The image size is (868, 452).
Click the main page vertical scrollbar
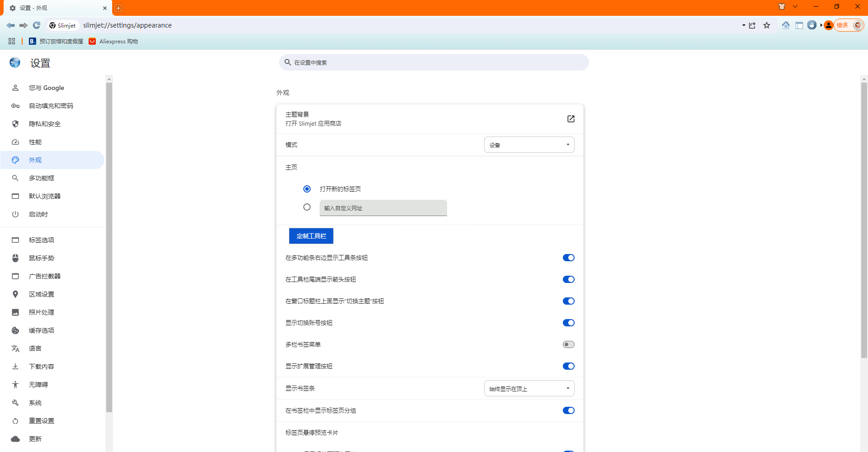864,220
